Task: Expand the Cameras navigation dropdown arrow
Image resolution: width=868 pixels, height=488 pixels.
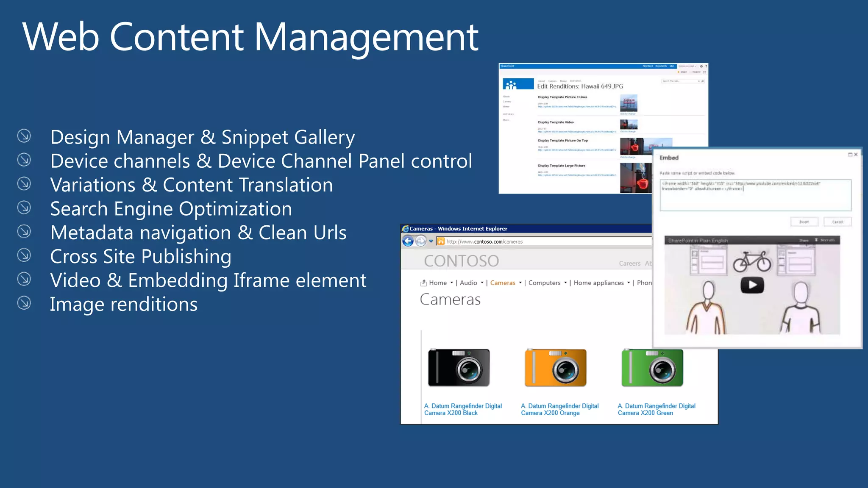Action: 520,283
